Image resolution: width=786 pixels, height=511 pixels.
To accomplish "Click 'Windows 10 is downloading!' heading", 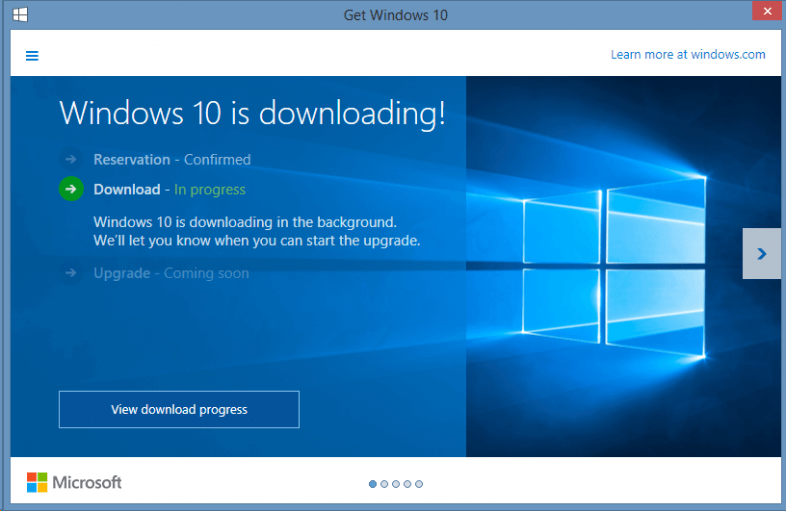I will pyautogui.click(x=252, y=113).
